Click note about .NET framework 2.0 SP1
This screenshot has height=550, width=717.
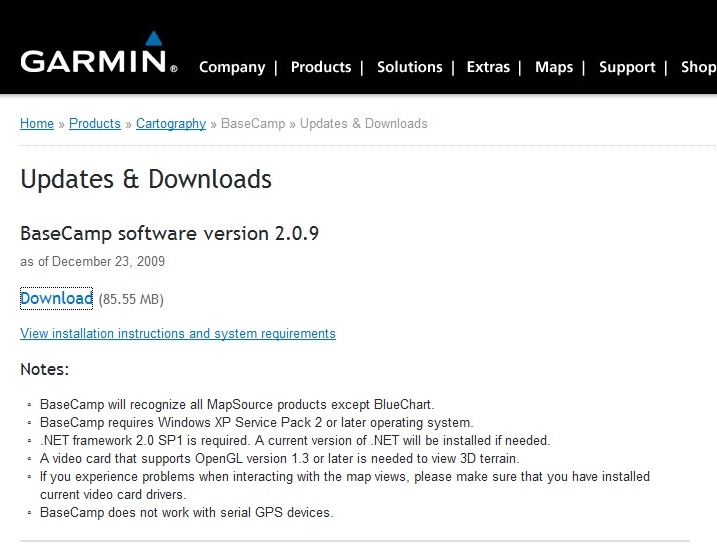click(x=295, y=440)
